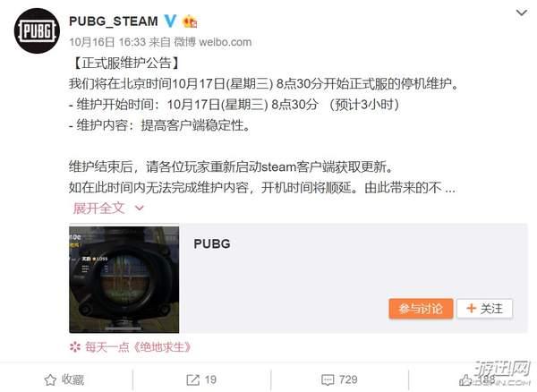The image size is (537, 392).
Task: Click the pink flower topic icon
Action: (75, 347)
